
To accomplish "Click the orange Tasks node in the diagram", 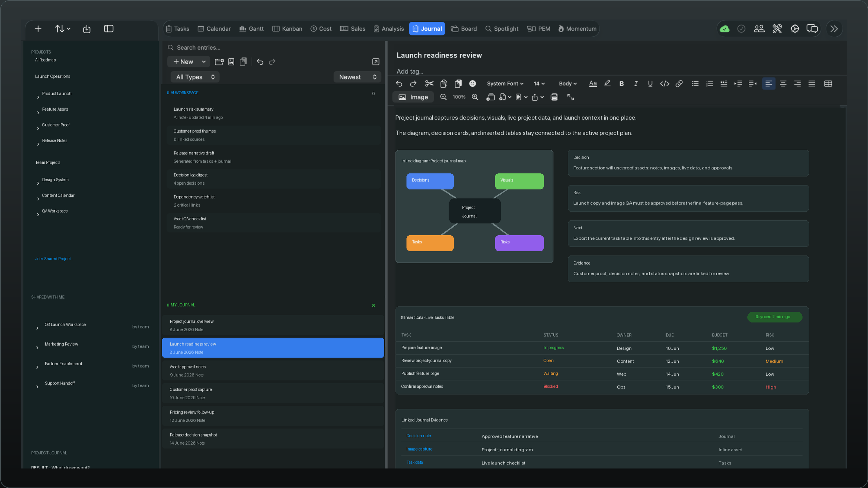I will click(x=430, y=243).
